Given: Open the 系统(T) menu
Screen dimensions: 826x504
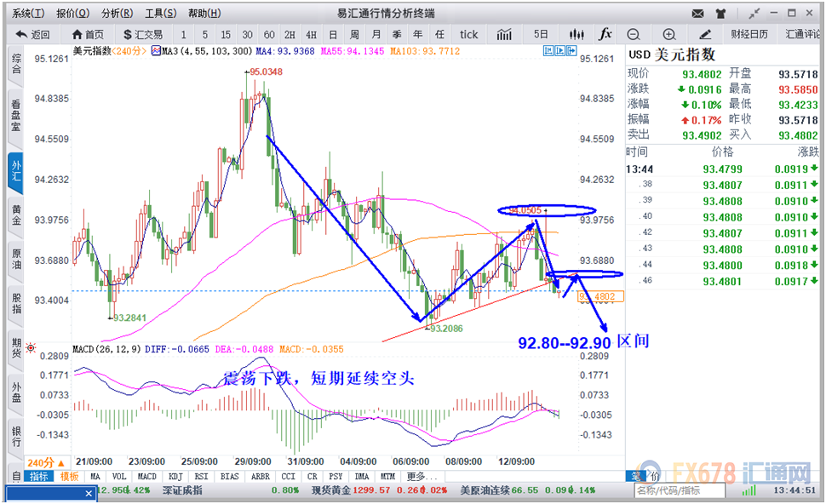Looking at the screenshot, I should point(28,13).
